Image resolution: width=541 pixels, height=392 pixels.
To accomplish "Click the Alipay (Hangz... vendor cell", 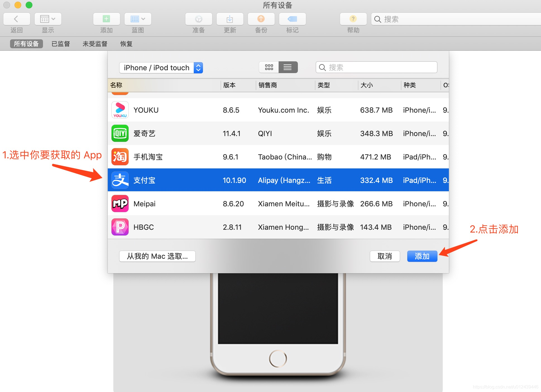I will click(284, 180).
